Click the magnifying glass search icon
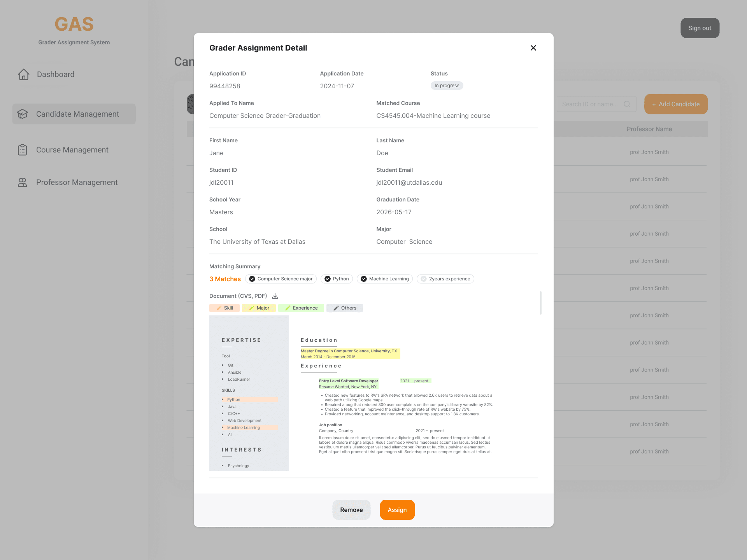Screen dimensions: 747x560 pos(627,104)
